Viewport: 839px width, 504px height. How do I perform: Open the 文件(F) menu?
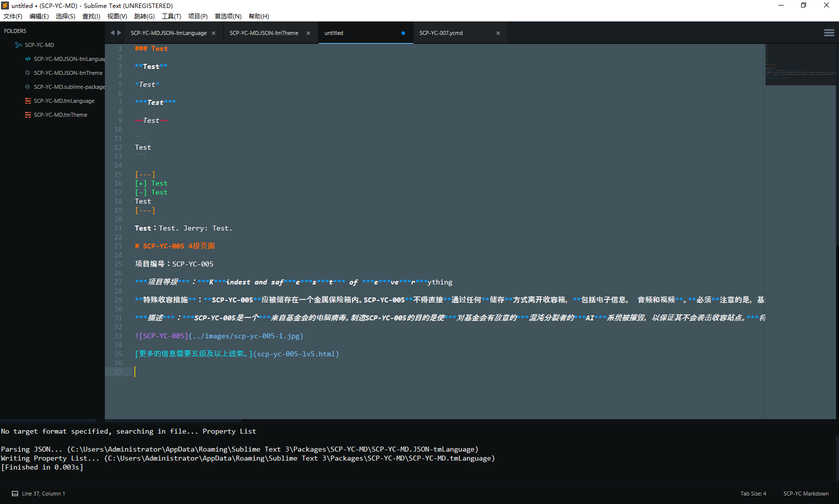point(13,16)
